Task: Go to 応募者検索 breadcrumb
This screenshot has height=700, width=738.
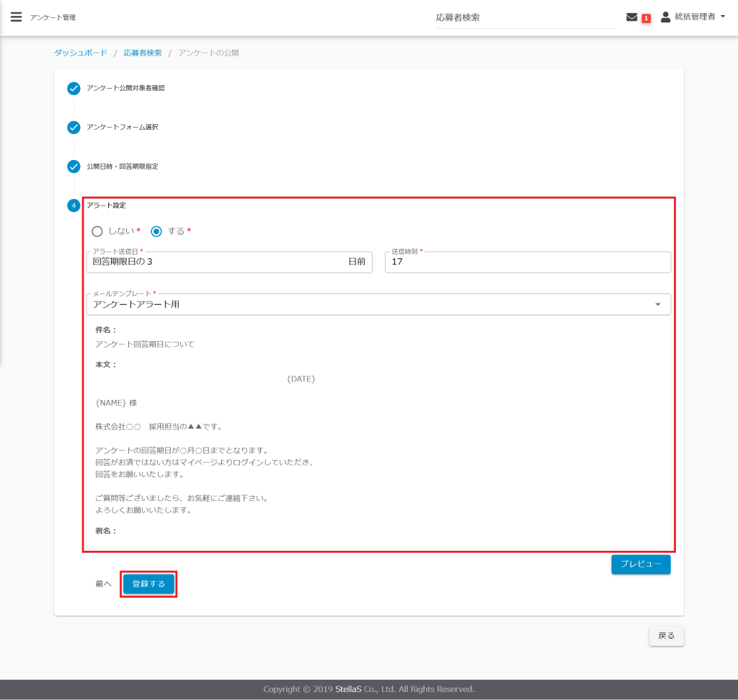Action: [143, 53]
